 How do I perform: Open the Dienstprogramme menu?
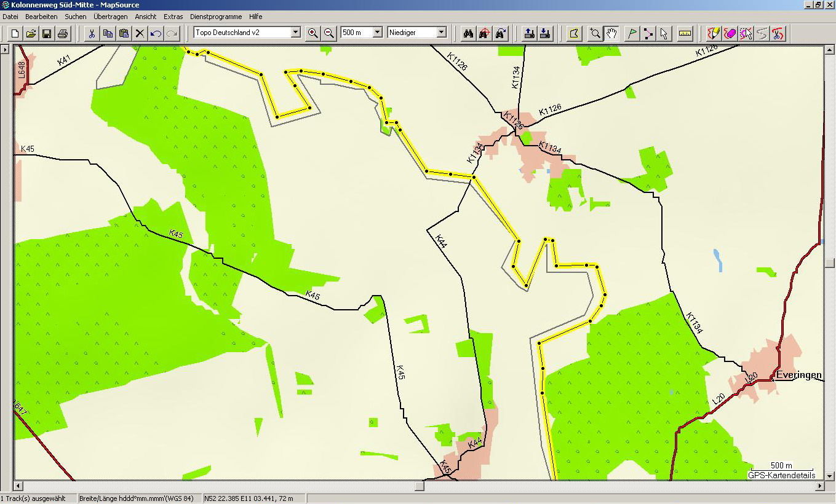click(216, 17)
